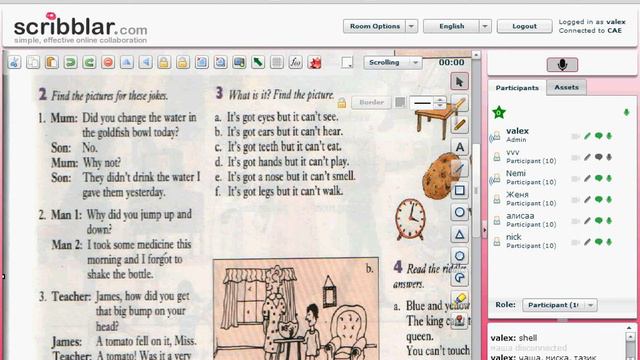Screen dimensions: 640x360
Task: Click the whiteboard scrollbar up arrow
Action: [476, 54]
